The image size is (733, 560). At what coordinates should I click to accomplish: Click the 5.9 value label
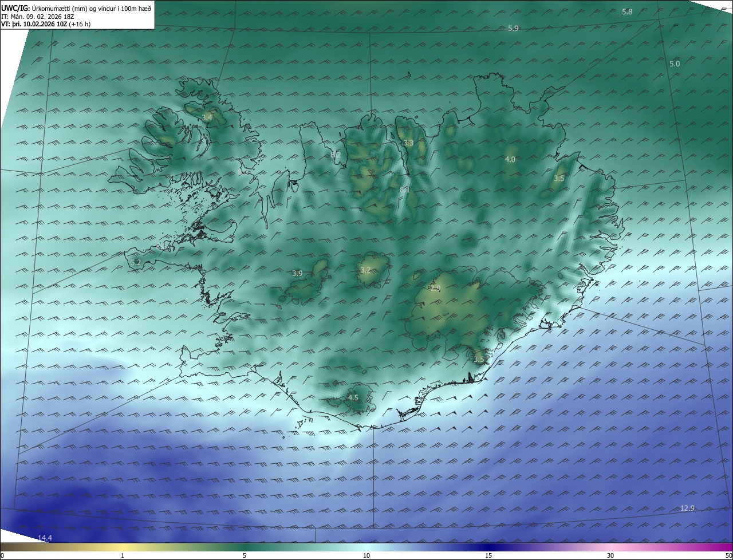(x=513, y=29)
